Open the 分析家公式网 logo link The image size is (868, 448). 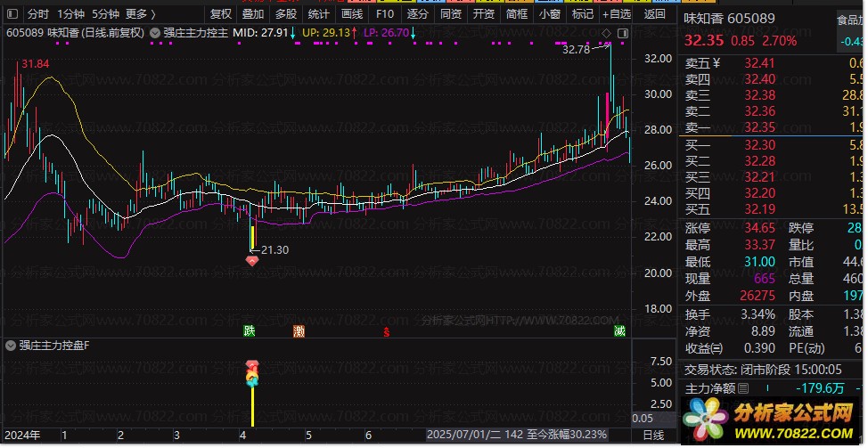[771, 419]
